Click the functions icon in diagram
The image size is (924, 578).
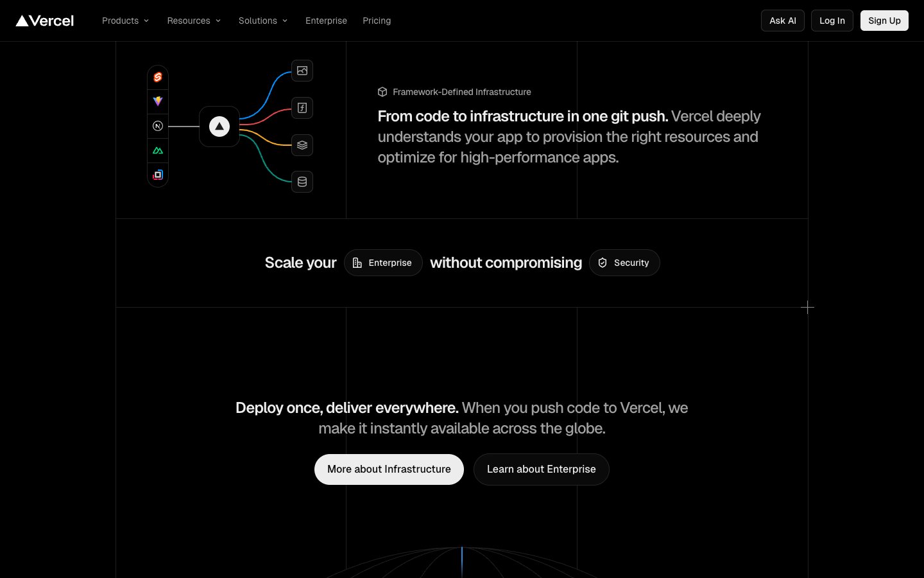click(x=302, y=108)
